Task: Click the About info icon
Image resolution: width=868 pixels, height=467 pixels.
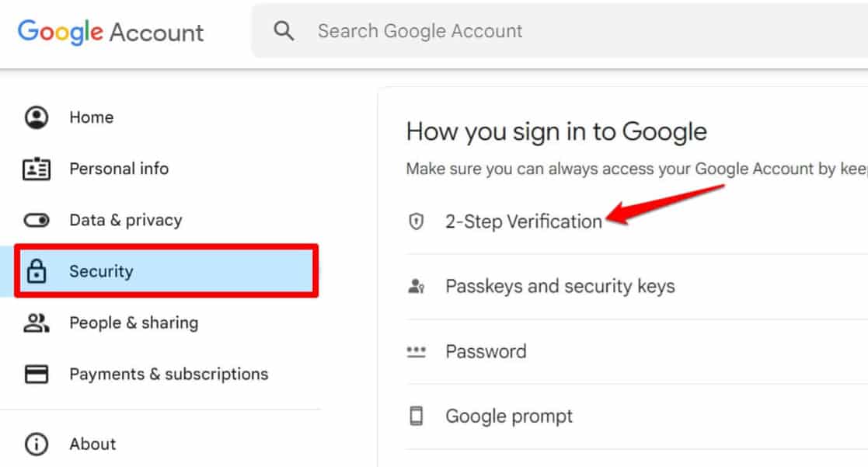Action: [36, 444]
